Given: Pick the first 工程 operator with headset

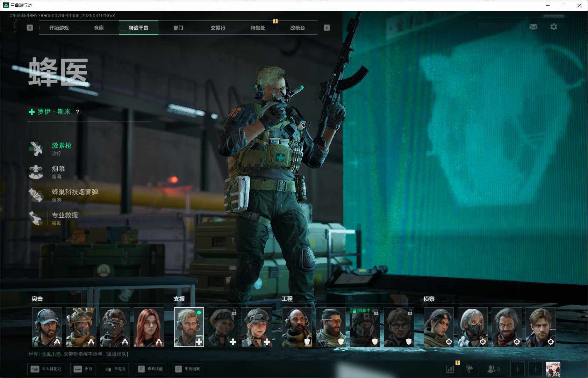Looking at the screenshot, I should click(x=297, y=327).
